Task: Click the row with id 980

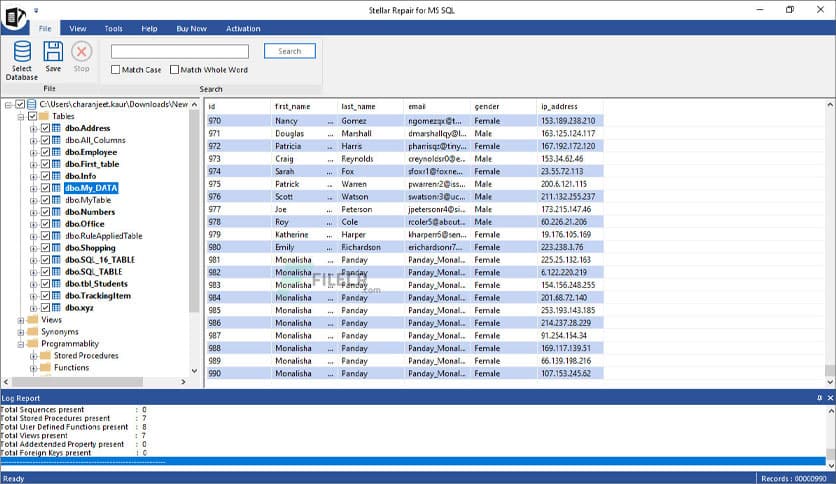Action: click(x=405, y=247)
